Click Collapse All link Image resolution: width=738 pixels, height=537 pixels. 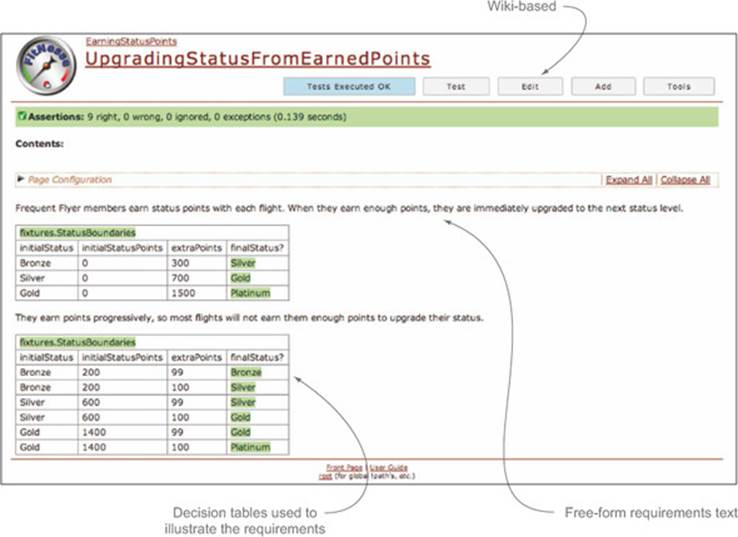(685, 180)
